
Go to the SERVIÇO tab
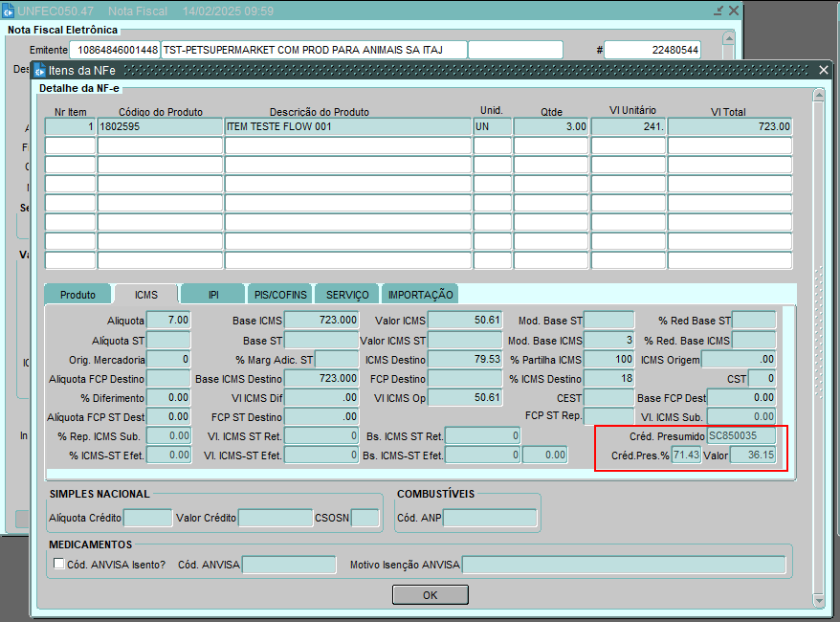347,295
